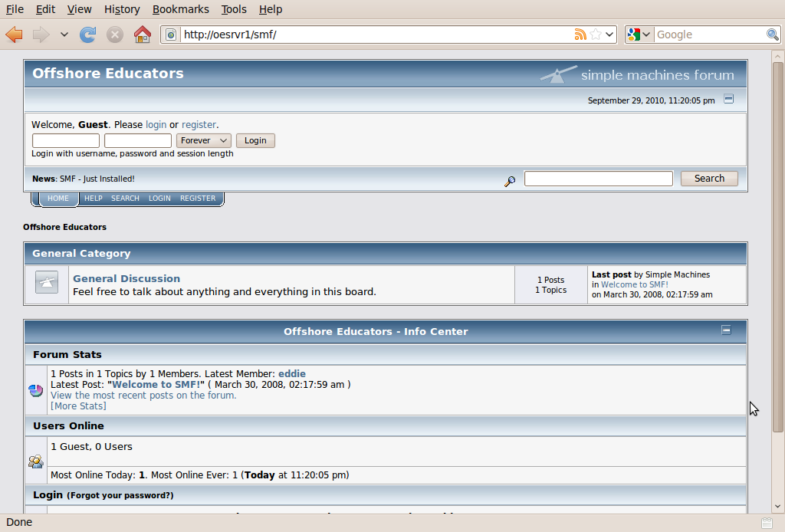Click the forum Search button
The width and height of the screenshot is (785, 532).
tap(709, 179)
